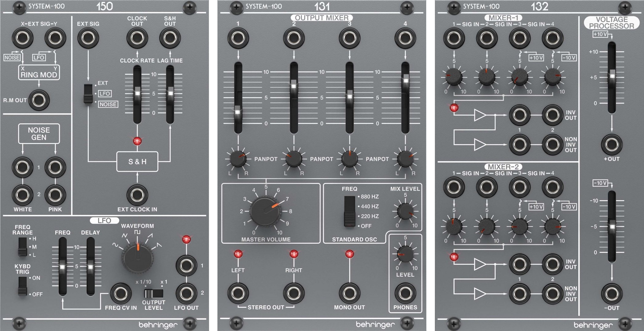
Task: Toggle the STANDARD OSC FREQ switch
Action: [349, 211]
